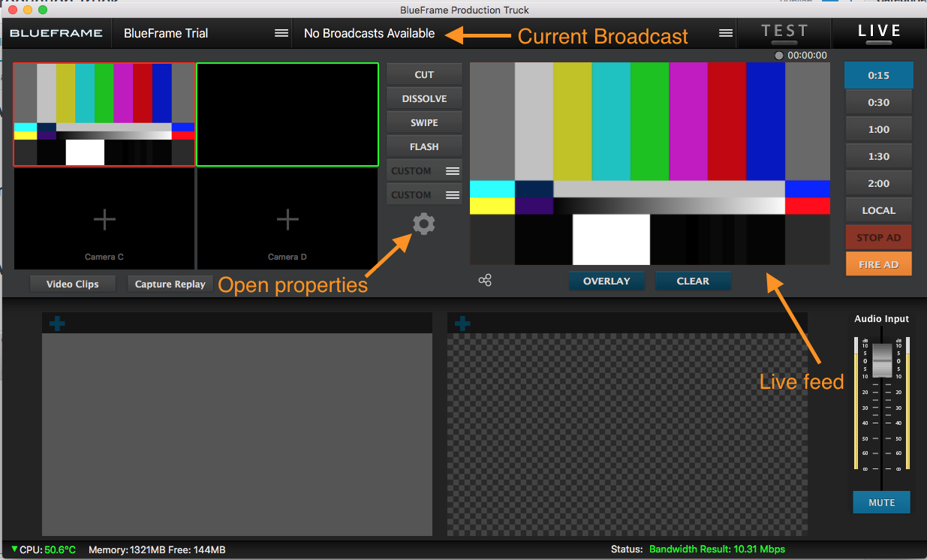
Task: Switch to LIVE mode
Action: [879, 33]
